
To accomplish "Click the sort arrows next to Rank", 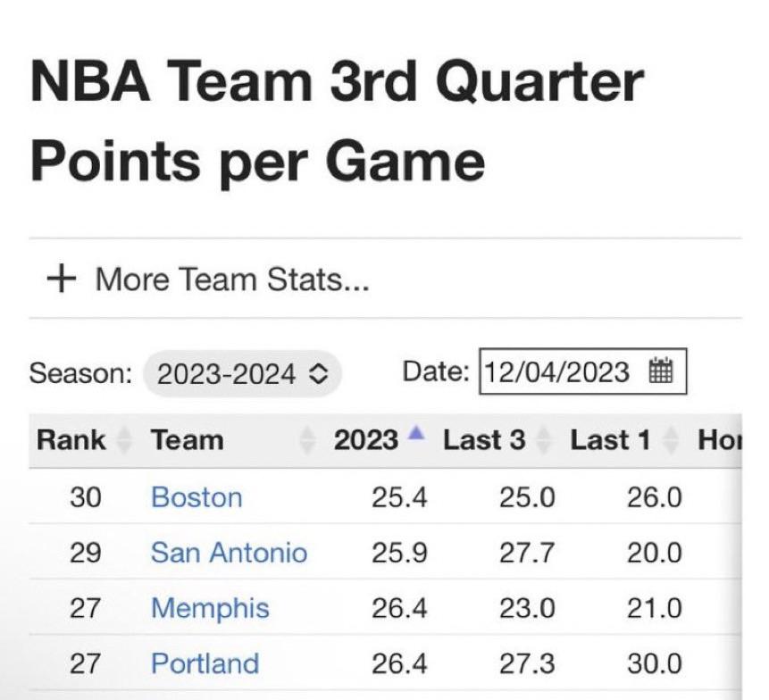I will click(124, 440).
